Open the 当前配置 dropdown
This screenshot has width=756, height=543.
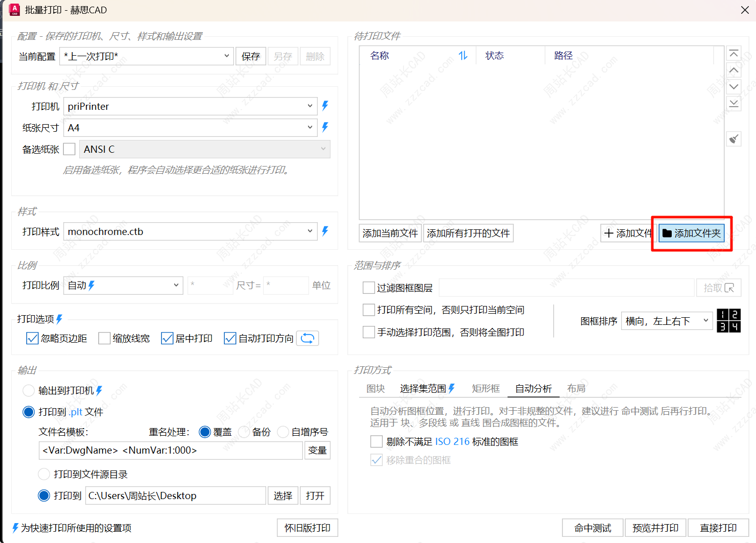pyautogui.click(x=147, y=56)
